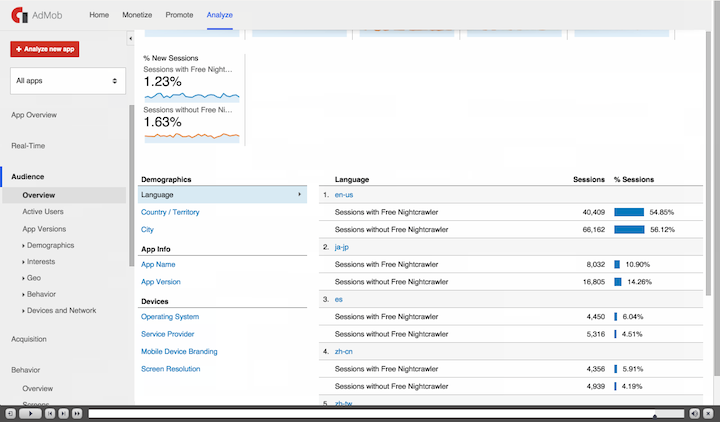
Task: Click the play button in the player bar
Action: (30, 414)
